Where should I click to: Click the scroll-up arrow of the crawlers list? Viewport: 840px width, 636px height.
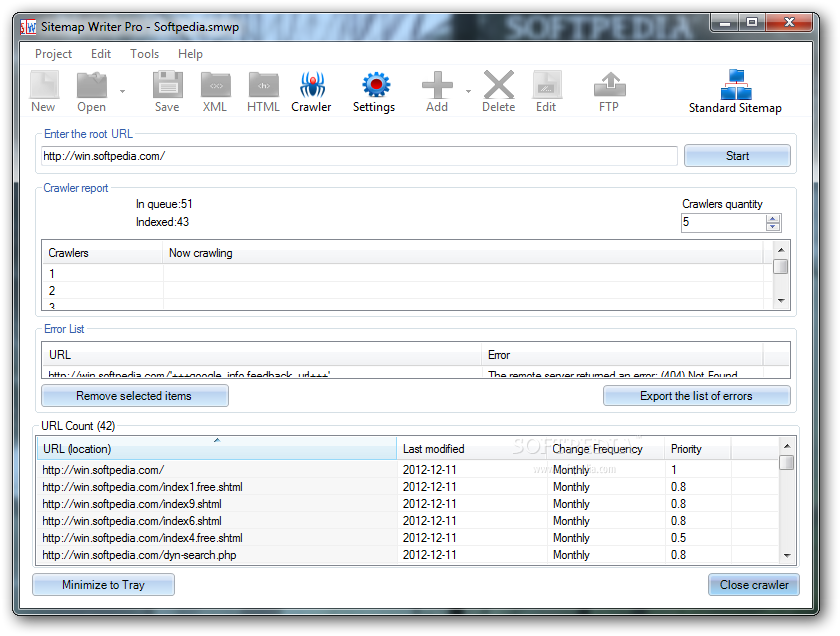pyautogui.click(x=781, y=250)
